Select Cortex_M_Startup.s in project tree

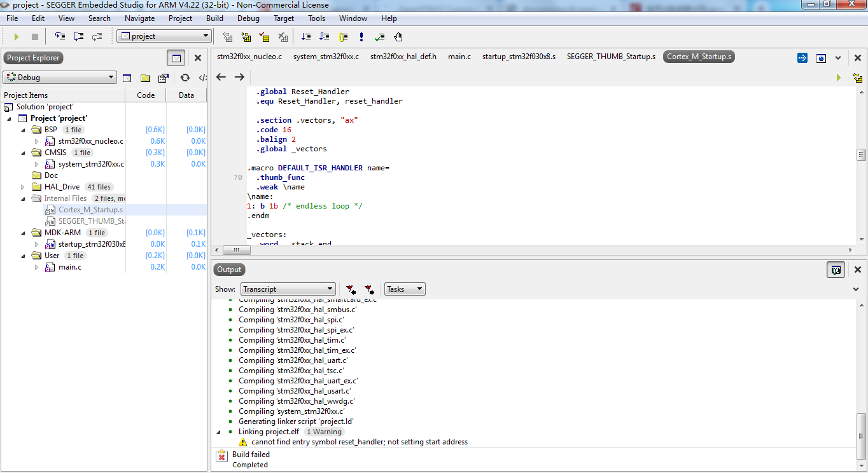coord(90,210)
